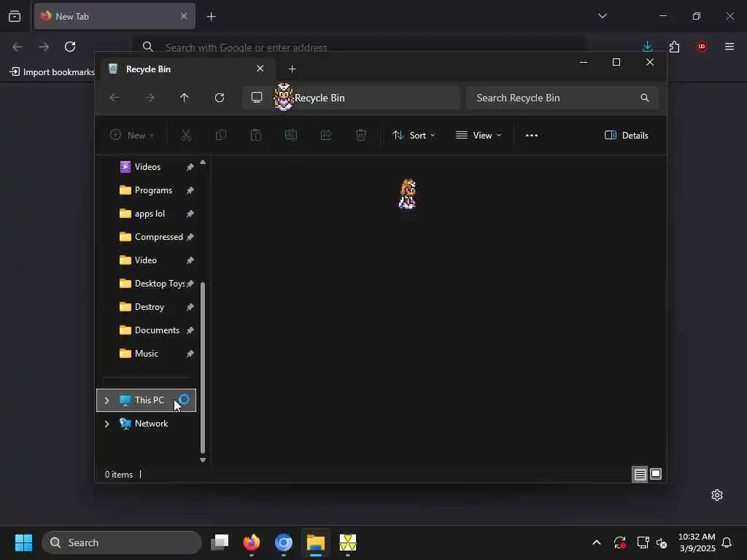The height and width of the screenshot is (560, 747).
Task: Click the search magnifier in Recycle Bin search
Action: click(645, 98)
